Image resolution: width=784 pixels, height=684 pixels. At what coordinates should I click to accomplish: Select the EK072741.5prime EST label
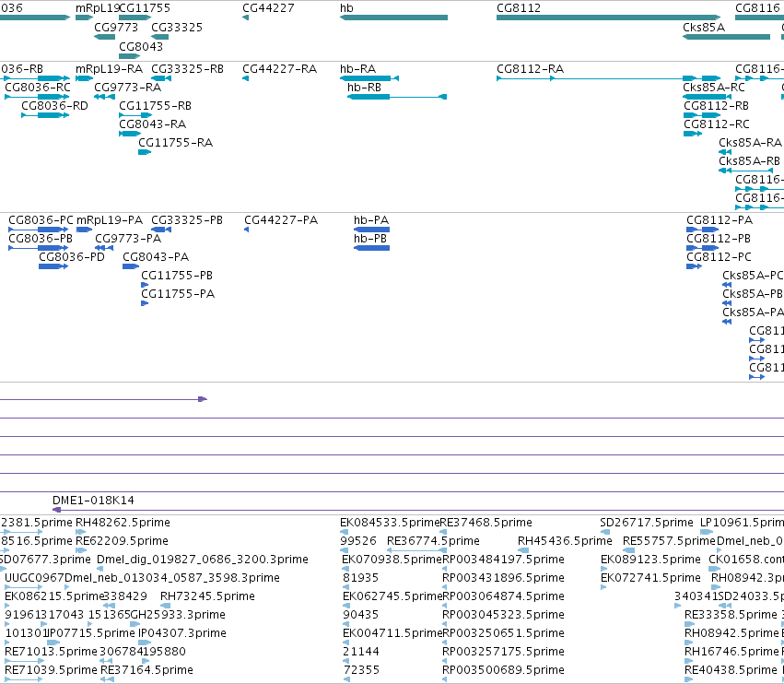(x=650, y=578)
